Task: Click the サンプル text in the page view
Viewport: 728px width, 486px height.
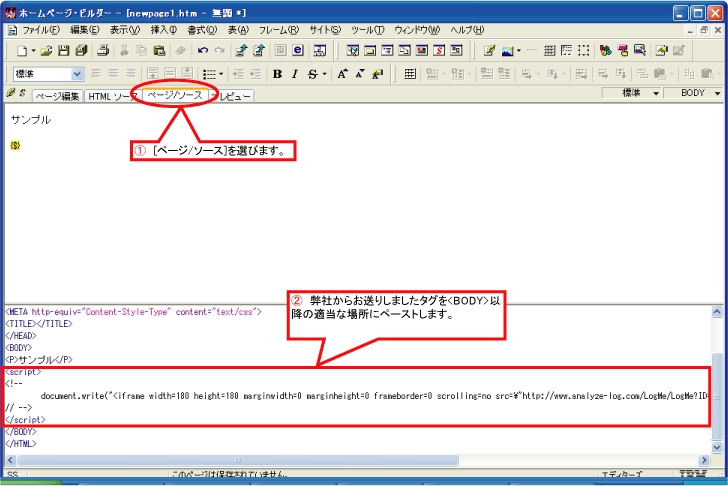Action: pyautogui.click(x=31, y=120)
